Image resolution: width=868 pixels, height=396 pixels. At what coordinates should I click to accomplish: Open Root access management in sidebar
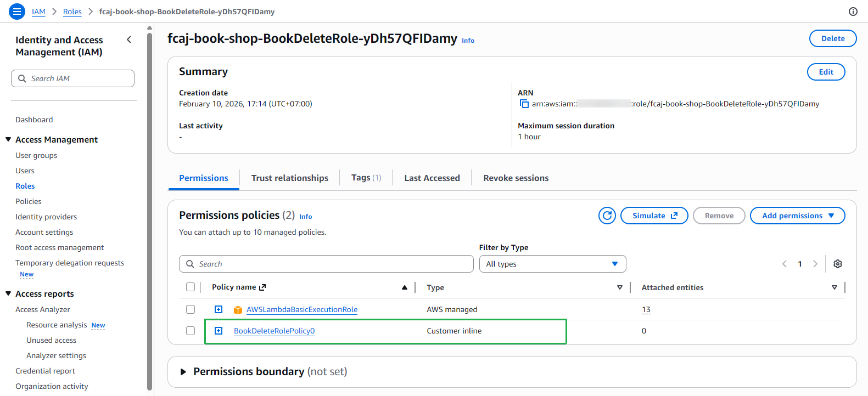(x=60, y=247)
